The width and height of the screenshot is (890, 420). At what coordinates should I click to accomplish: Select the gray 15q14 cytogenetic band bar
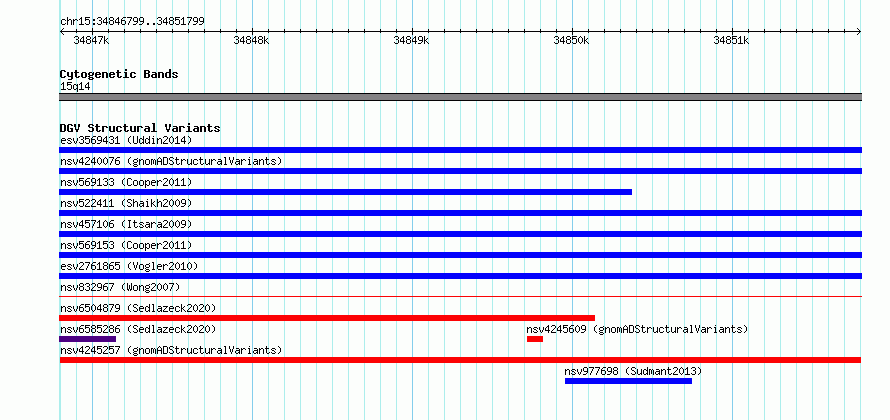coord(460,97)
